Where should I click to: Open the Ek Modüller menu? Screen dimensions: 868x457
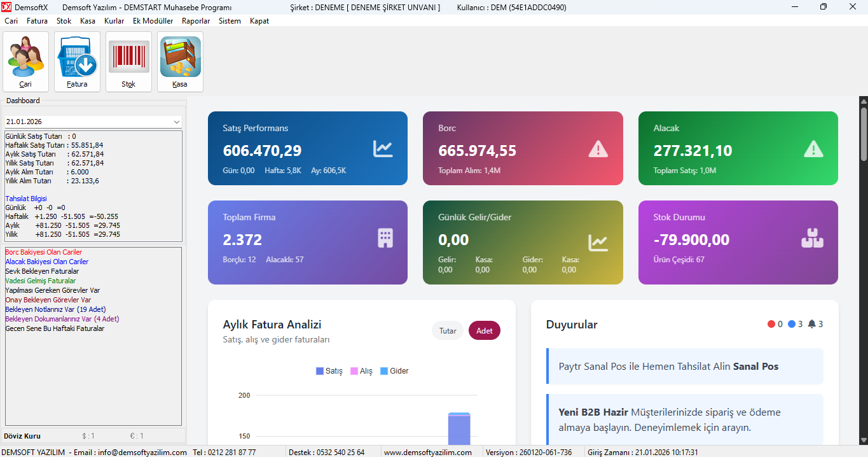153,21
